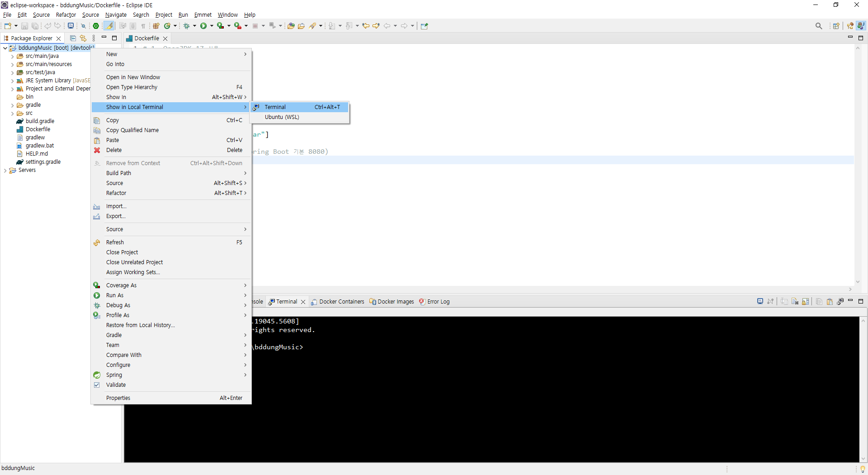Screen dimensions: 868x475
Task: Click the tip of the day lightbulb icon
Action: [863, 469]
